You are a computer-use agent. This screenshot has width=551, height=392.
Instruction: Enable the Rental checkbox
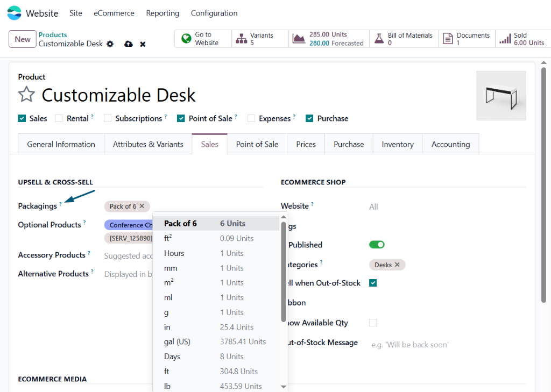click(x=59, y=118)
